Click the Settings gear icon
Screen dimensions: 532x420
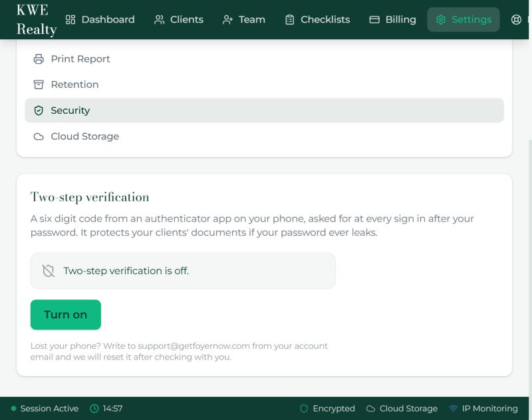click(x=441, y=20)
